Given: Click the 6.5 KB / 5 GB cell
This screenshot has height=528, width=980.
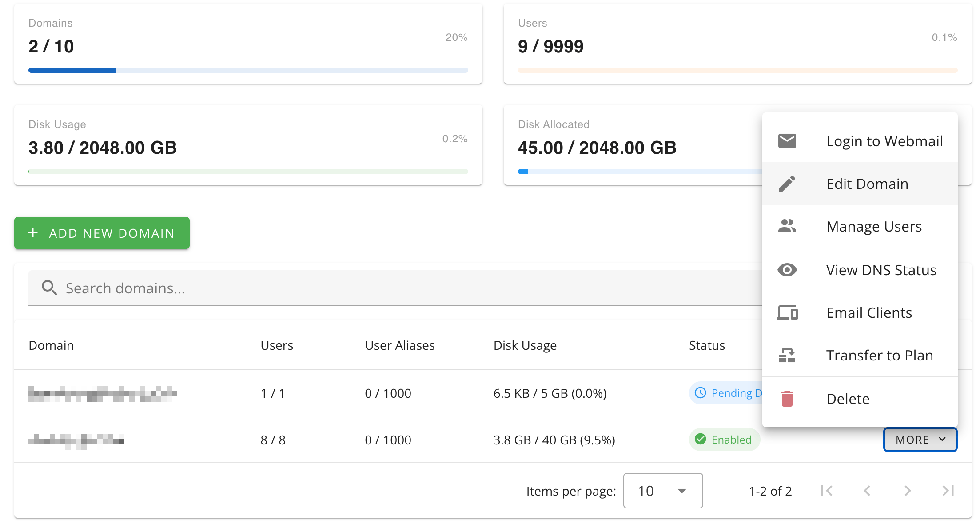Looking at the screenshot, I should click(x=550, y=393).
